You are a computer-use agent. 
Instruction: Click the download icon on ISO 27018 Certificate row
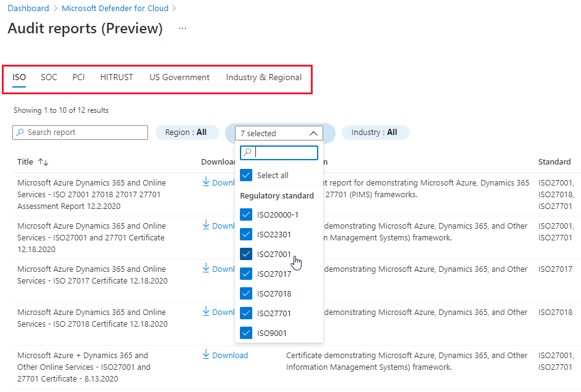click(206, 312)
